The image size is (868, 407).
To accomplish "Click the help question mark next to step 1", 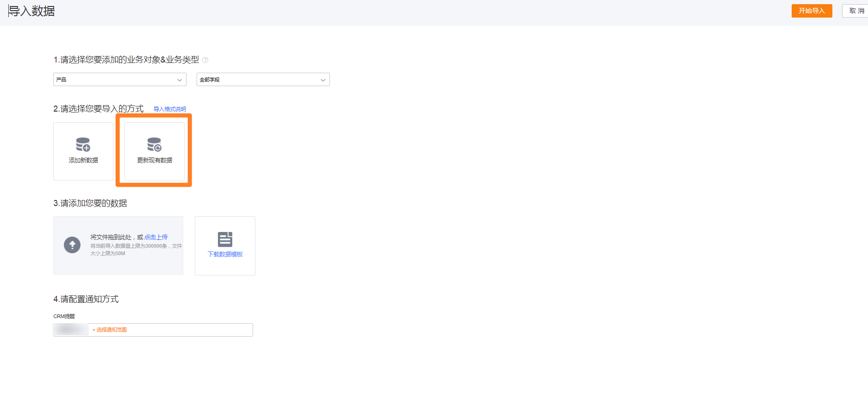I will (x=205, y=60).
